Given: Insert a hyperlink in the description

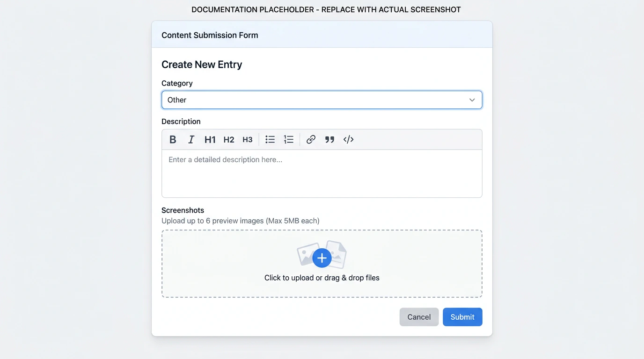Looking at the screenshot, I should pyautogui.click(x=311, y=139).
